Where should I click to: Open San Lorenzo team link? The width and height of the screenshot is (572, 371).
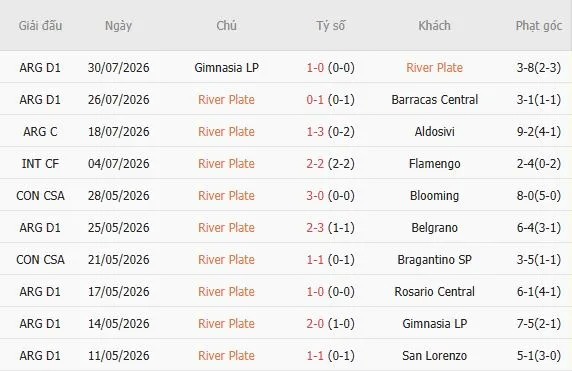coord(434,355)
